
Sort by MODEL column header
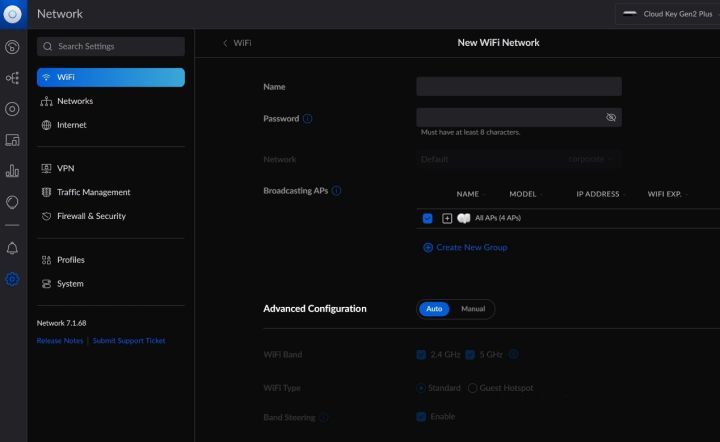[523, 194]
